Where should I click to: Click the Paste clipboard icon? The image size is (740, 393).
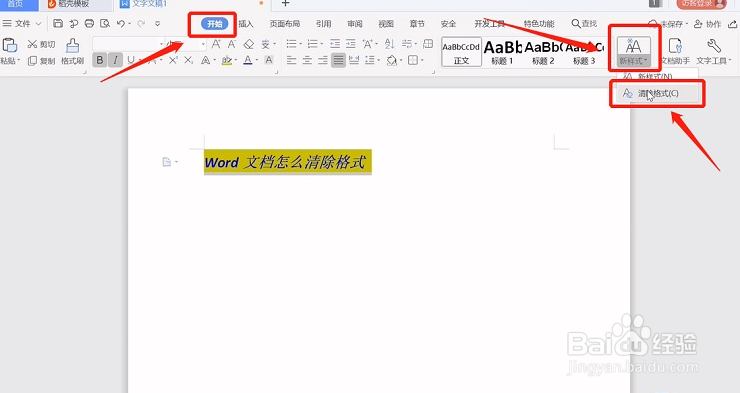click(x=9, y=45)
